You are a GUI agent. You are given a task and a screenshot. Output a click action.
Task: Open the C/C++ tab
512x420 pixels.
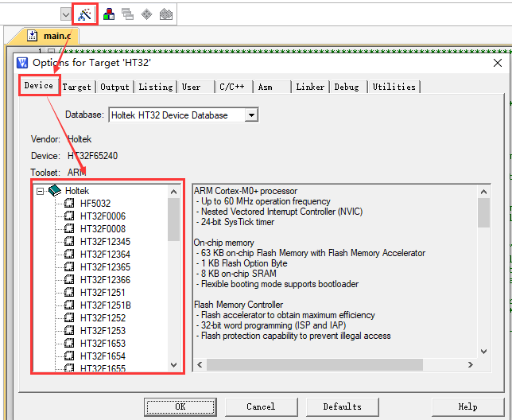coord(232,87)
